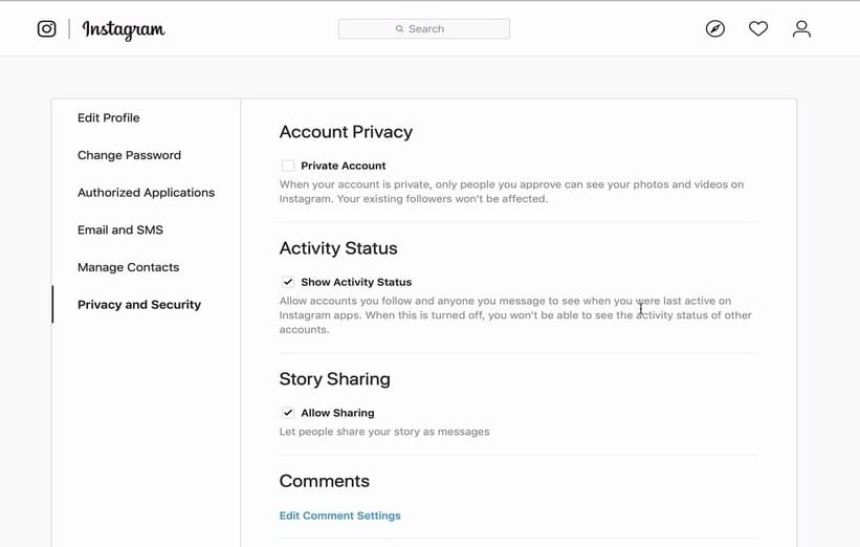Screen dimensions: 860x547
Task: Click the Account Privacy heading
Action: pyautogui.click(x=346, y=132)
